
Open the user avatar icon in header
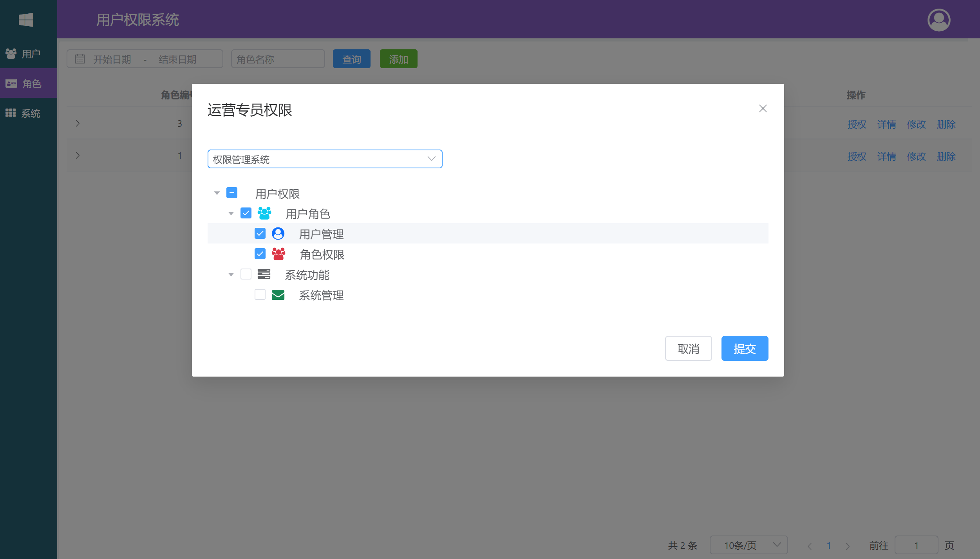(939, 20)
